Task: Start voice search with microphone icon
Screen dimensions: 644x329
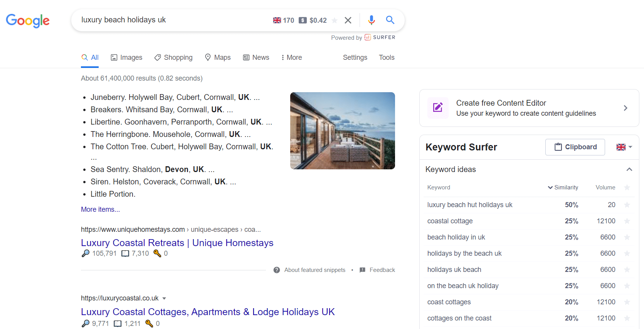Action: 371,20
